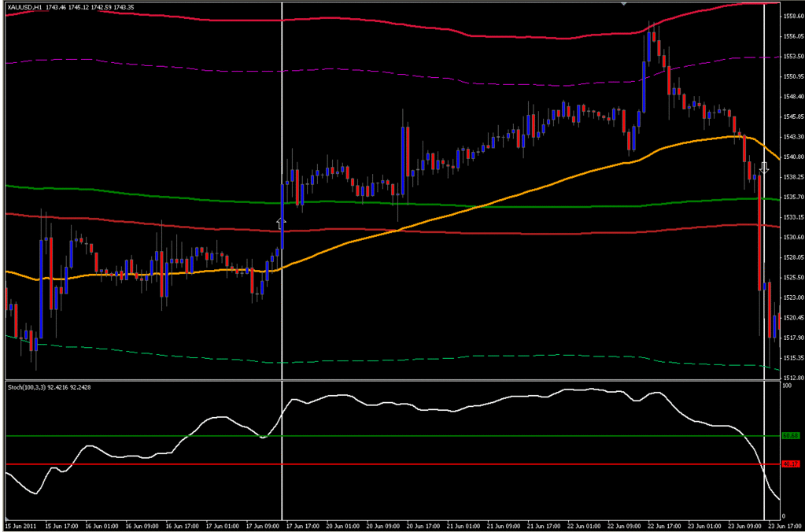Click the 1545.85 price label
Screen dimensions: 805x532
(x=792, y=116)
